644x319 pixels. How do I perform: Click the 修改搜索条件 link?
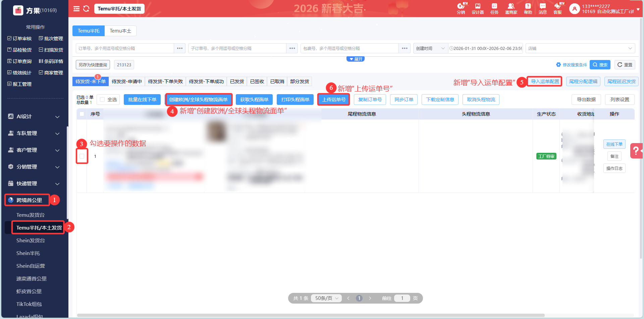tap(572, 65)
